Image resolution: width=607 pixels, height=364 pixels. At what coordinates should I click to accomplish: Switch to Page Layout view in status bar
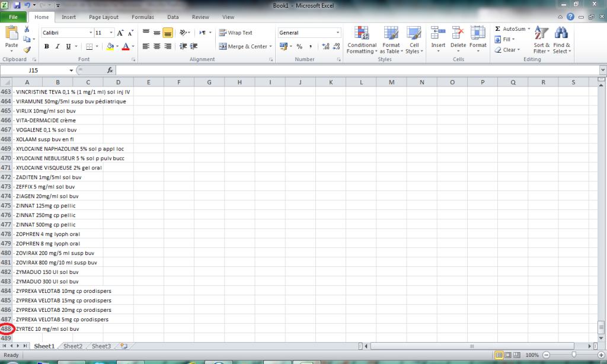coord(507,355)
